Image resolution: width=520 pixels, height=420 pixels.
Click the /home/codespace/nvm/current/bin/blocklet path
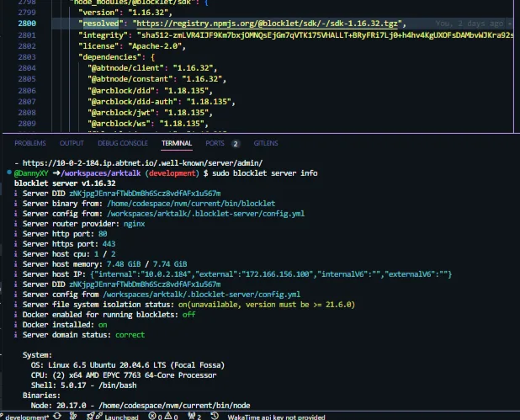click(x=191, y=204)
